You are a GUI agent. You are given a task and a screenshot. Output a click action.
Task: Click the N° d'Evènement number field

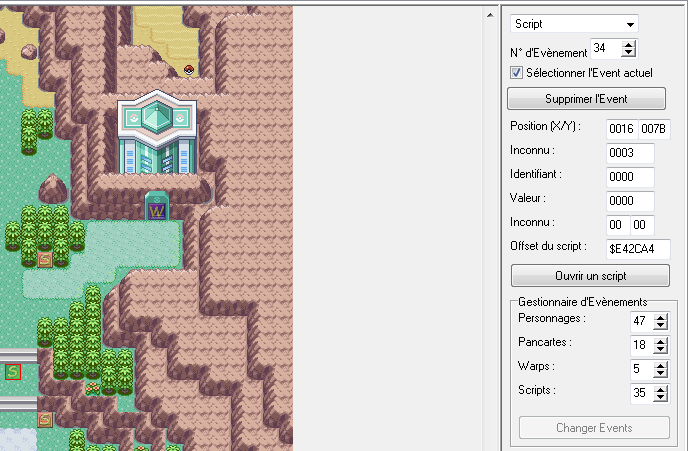point(606,48)
